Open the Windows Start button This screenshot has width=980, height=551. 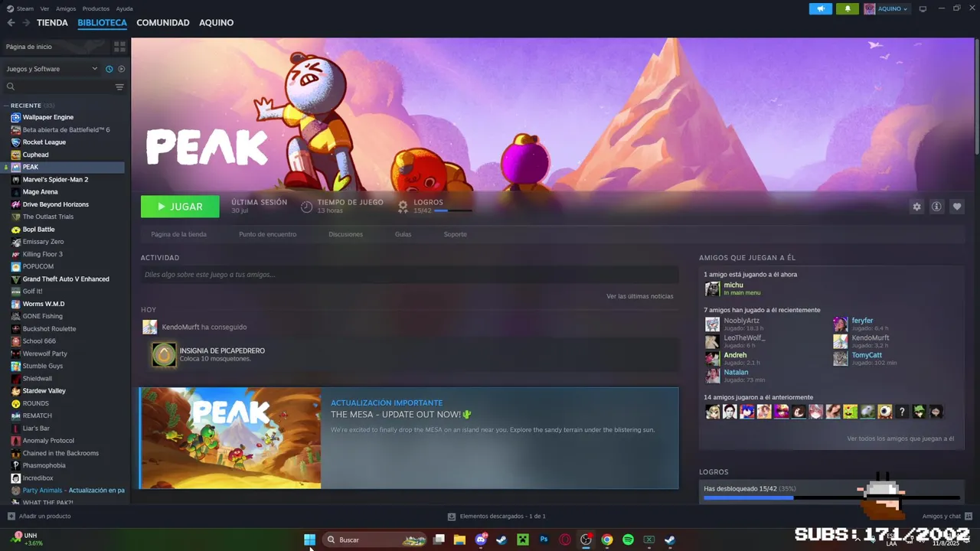pos(310,540)
